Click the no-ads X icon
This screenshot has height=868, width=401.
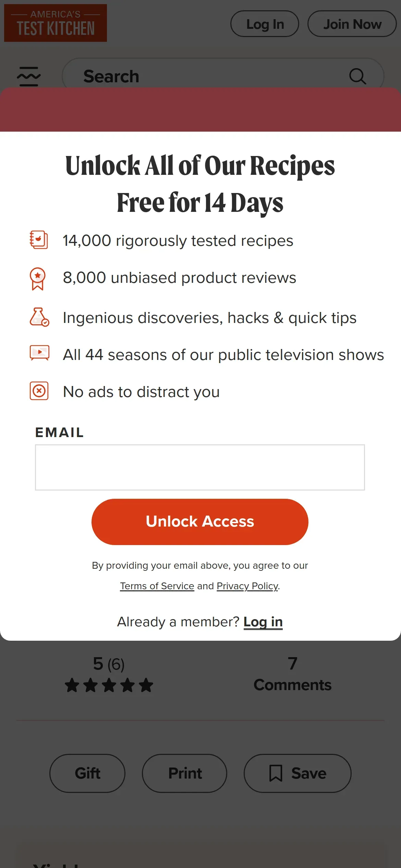(39, 391)
